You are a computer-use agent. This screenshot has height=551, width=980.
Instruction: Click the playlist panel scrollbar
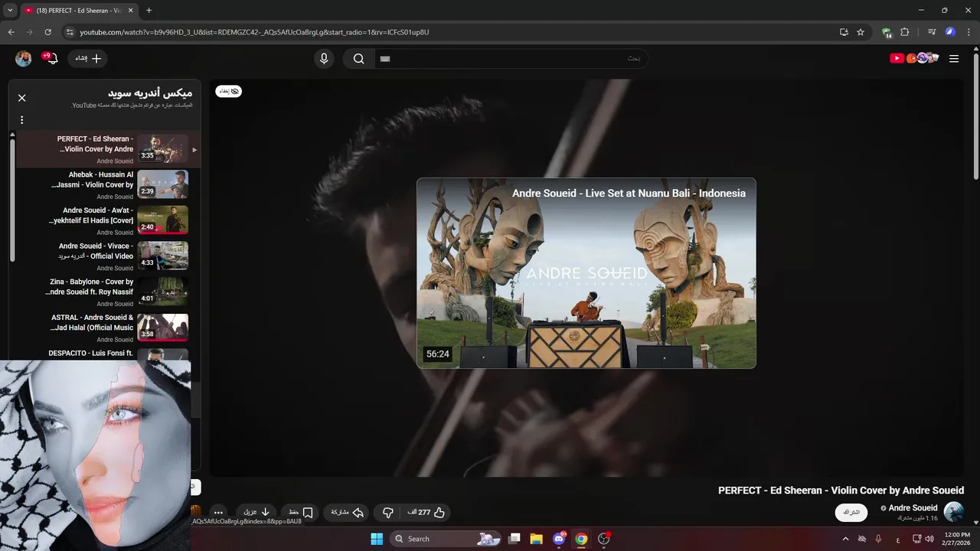(12, 199)
